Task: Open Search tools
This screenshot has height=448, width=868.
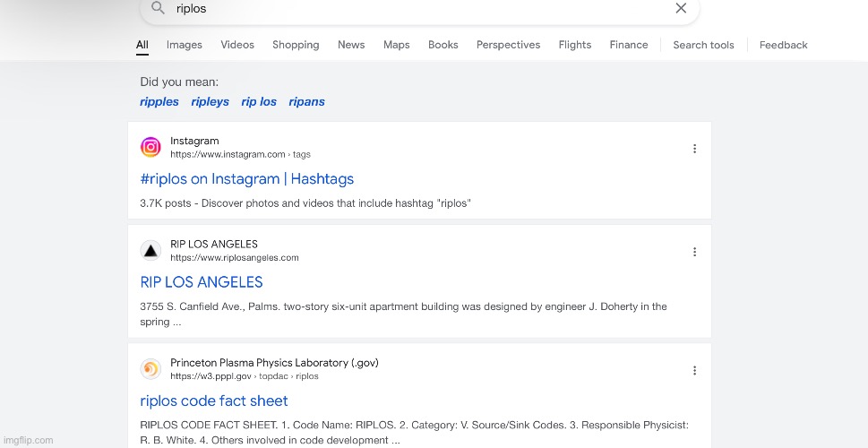Action: (x=703, y=45)
